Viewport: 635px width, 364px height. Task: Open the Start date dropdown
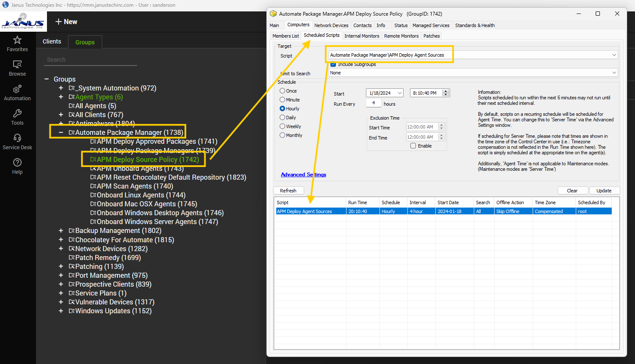click(x=399, y=93)
